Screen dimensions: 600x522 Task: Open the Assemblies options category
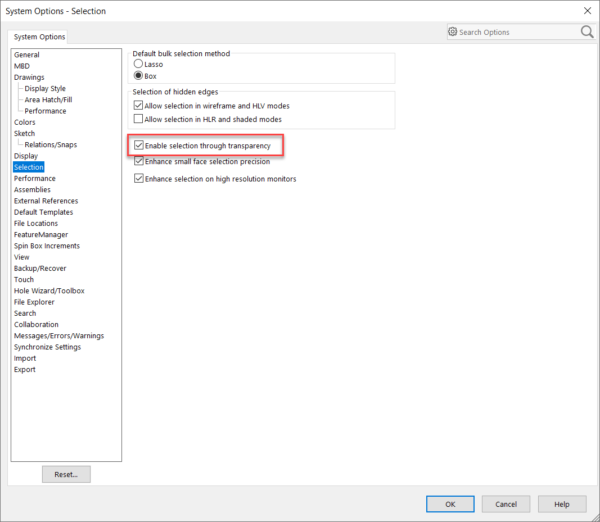(32, 189)
